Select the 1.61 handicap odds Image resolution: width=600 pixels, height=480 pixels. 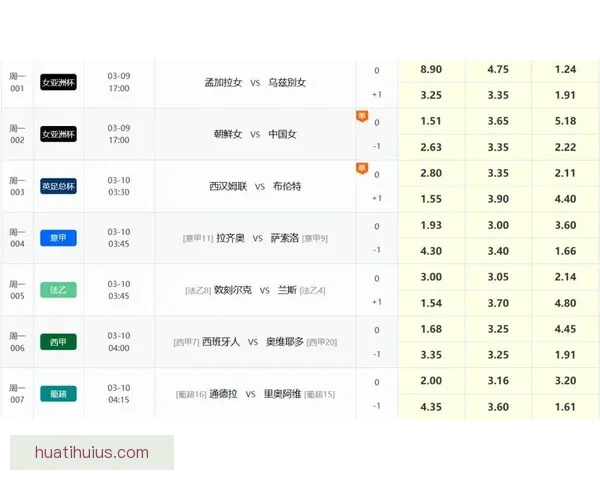[x=566, y=407]
